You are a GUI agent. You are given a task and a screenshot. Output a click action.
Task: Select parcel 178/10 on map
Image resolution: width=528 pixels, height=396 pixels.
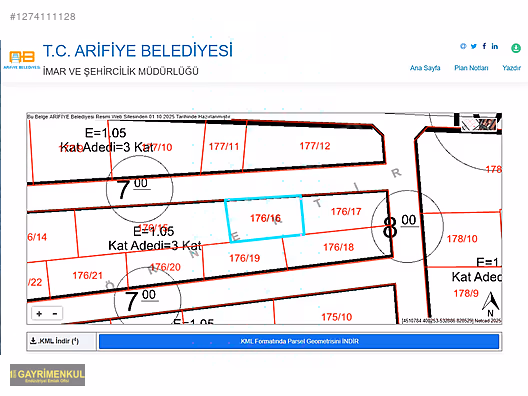click(x=462, y=239)
